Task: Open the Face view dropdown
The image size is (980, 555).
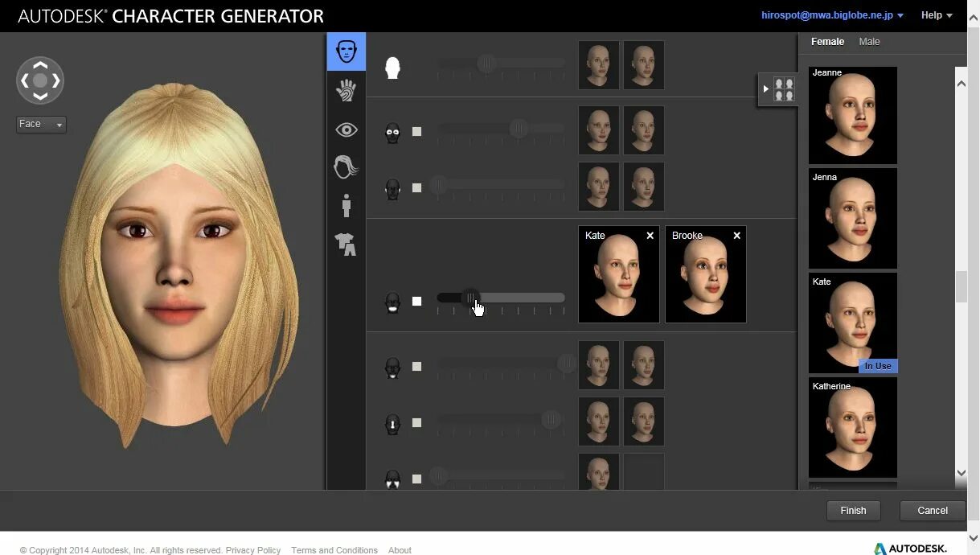Action: click(x=41, y=124)
